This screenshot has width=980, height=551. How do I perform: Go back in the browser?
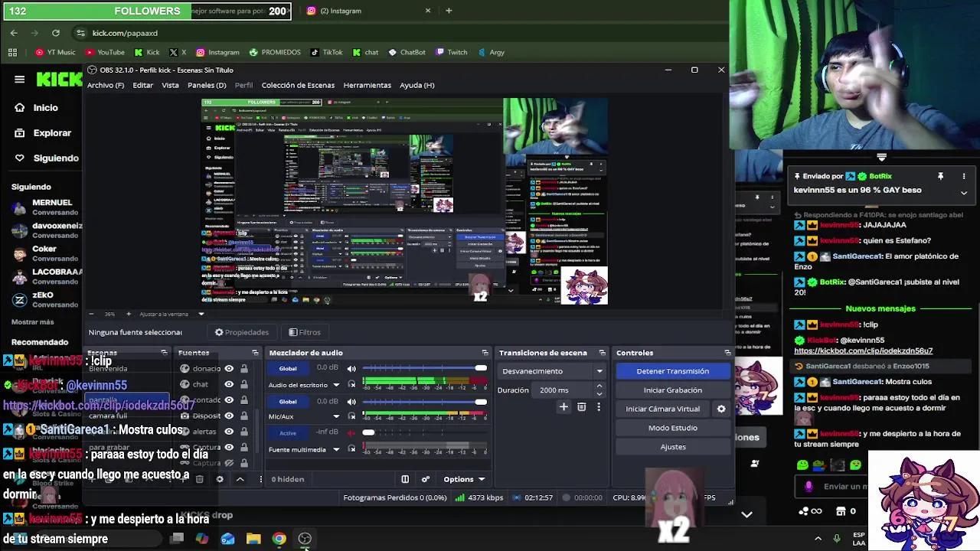pos(14,33)
